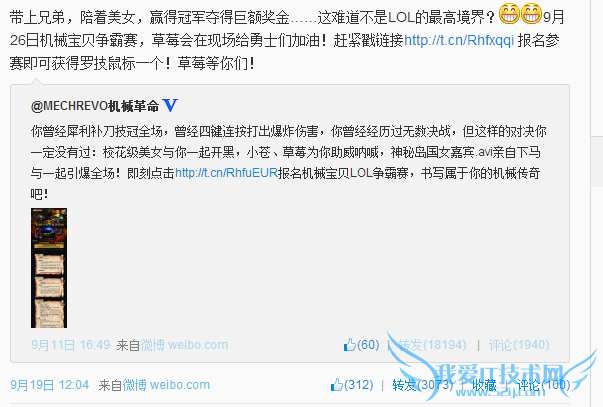Open 评论(1940) comments of quoted post
This screenshot has height=407, width=603.
point(519,345)
